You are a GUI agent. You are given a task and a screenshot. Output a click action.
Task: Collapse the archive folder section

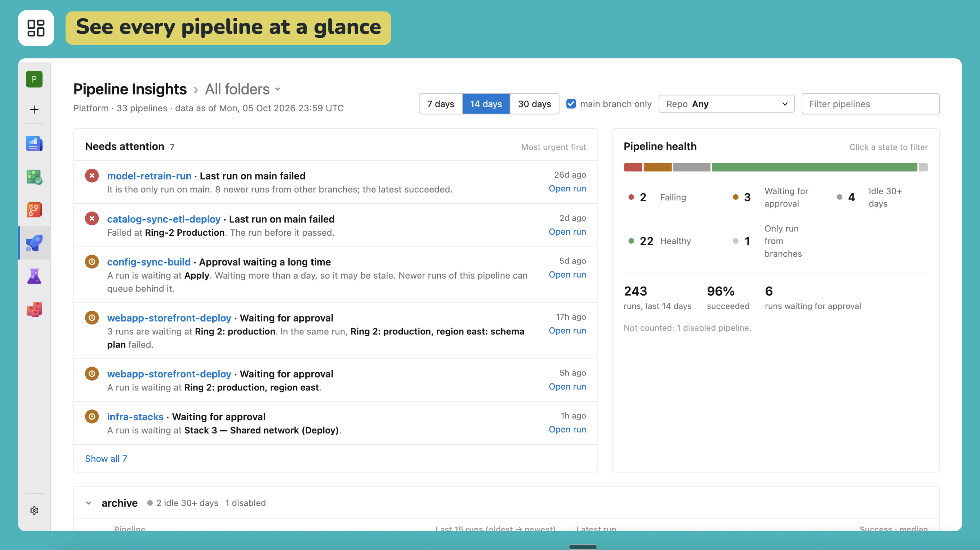pos(89,503)
